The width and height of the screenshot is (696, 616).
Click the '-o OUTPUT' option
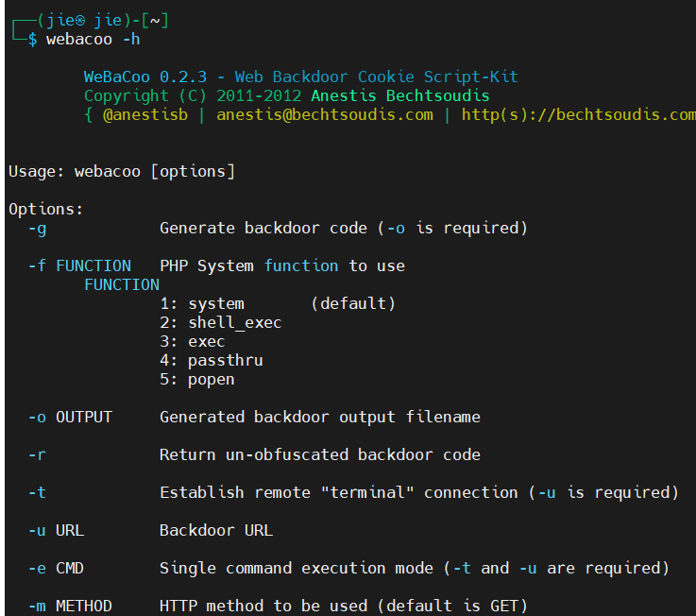pyautogui.click(x=70, y=417)
